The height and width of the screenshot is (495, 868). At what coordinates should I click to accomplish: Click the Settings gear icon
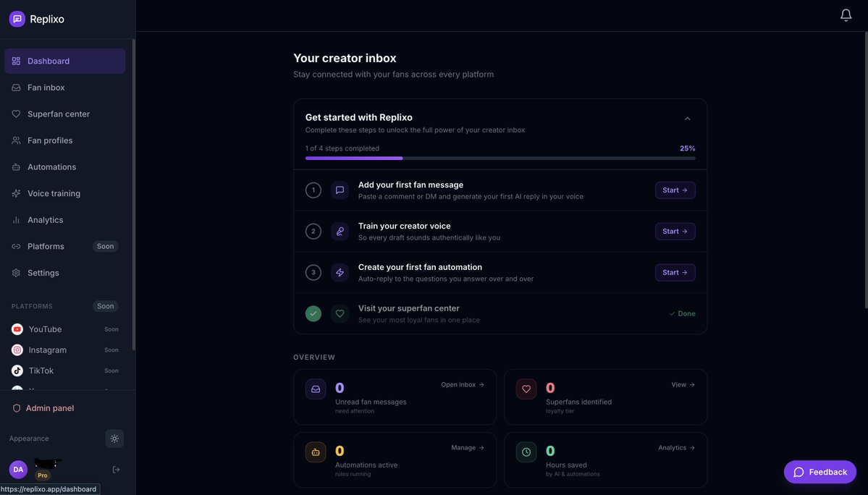point(16,273)
